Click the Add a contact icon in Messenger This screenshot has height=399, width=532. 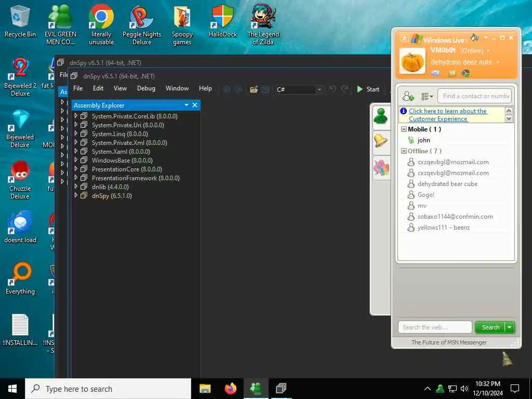click(x=408, y=96)
